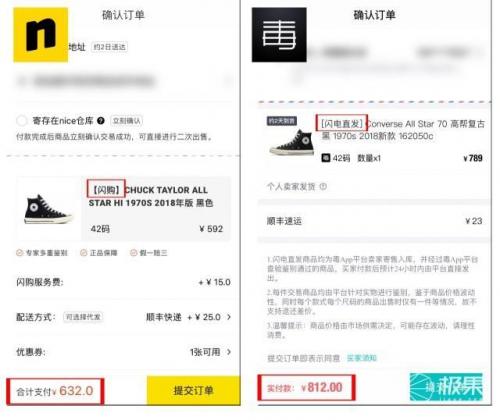Open the 优惠券 coupon chevron
500x420 pixels.
pos(229,352)
